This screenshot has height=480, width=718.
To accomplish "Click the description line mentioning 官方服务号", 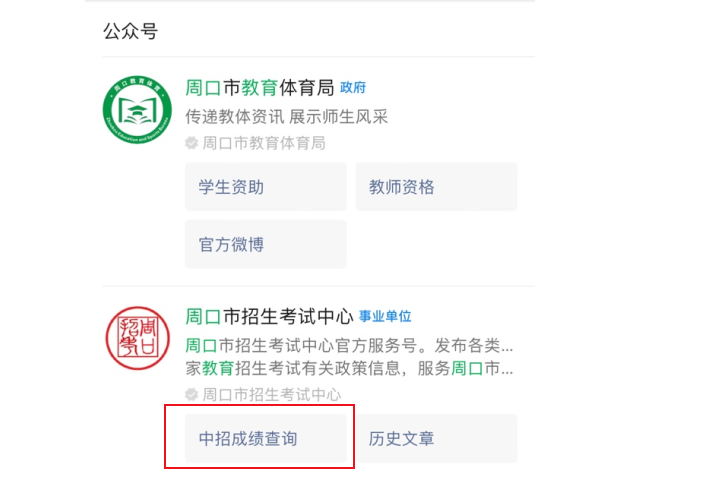I will 349,346.
